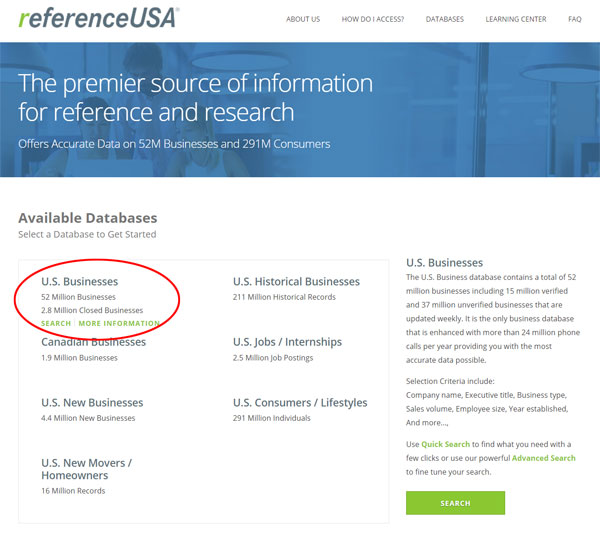Select the U.S. New Businesses database
This screenshot has width=600, height=534.
tap(92, 403)
